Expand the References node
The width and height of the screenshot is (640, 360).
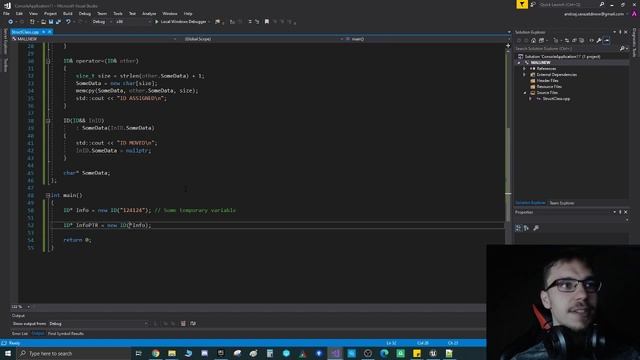(x=524, y=69)
